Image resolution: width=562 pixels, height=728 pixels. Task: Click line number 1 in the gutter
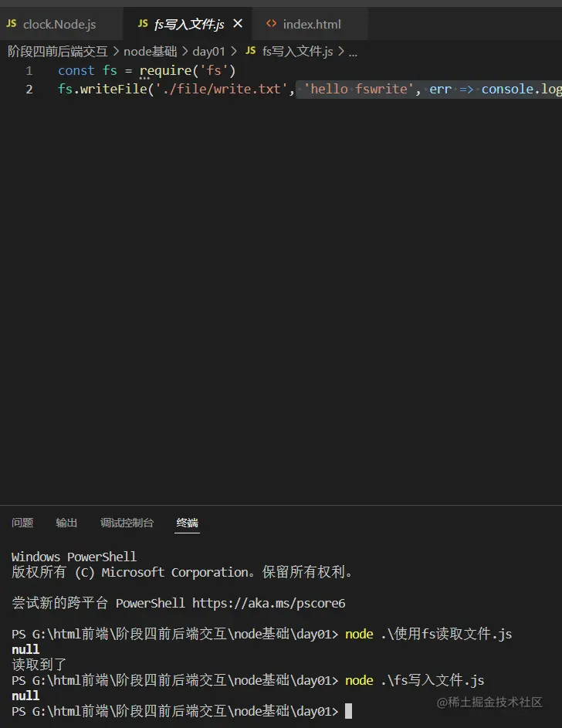[29, 70]
